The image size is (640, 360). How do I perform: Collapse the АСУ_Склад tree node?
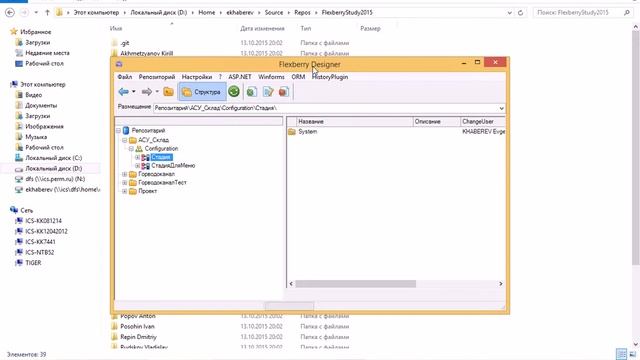125,140
